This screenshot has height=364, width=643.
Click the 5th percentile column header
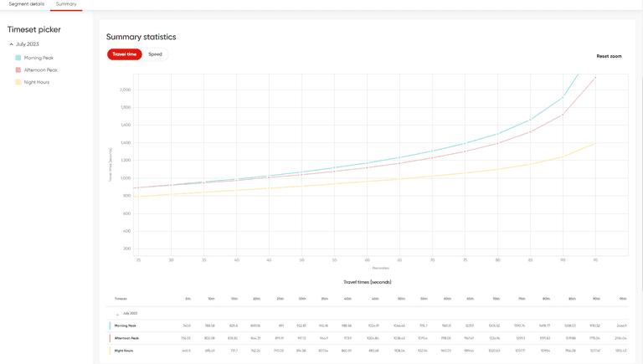[188, 298]
